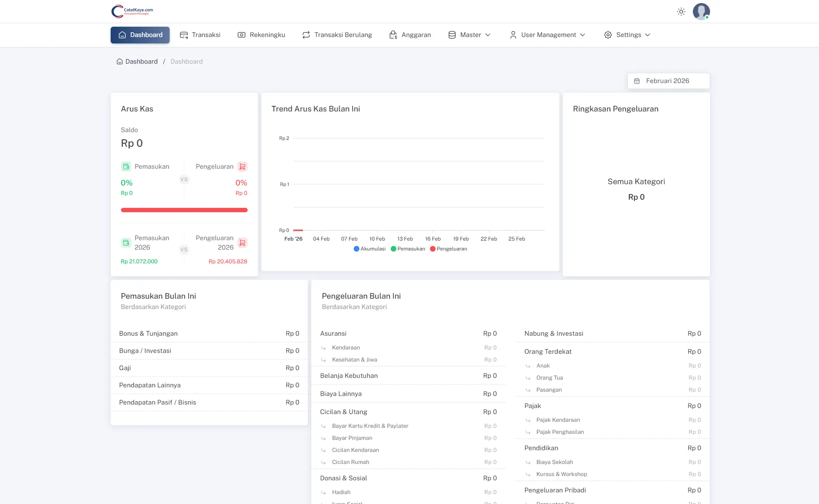Click the calendar icon in month picker

pos(637,81)
